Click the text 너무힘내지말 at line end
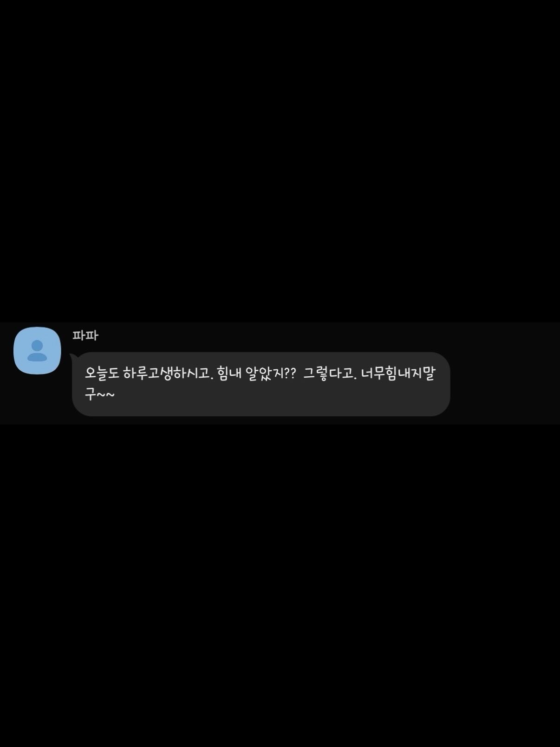The width and height of the screenshot is (560, 747). click(398, 373)
